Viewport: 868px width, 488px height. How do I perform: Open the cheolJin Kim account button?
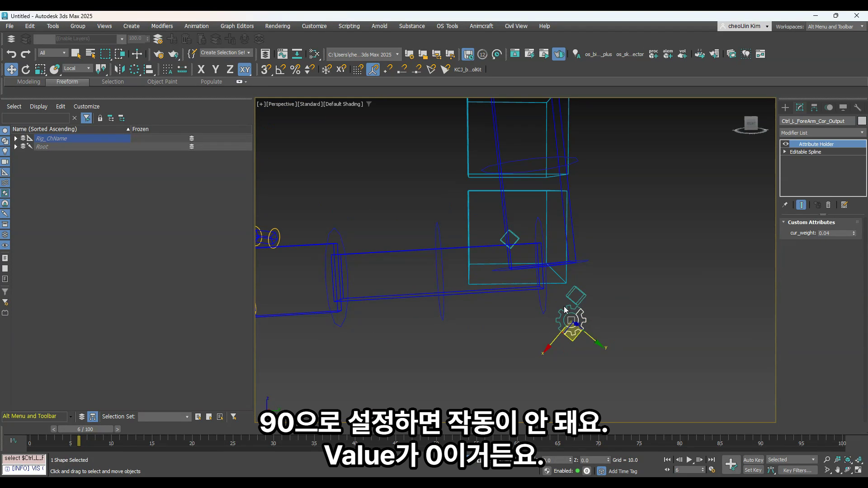click(744, 26)
